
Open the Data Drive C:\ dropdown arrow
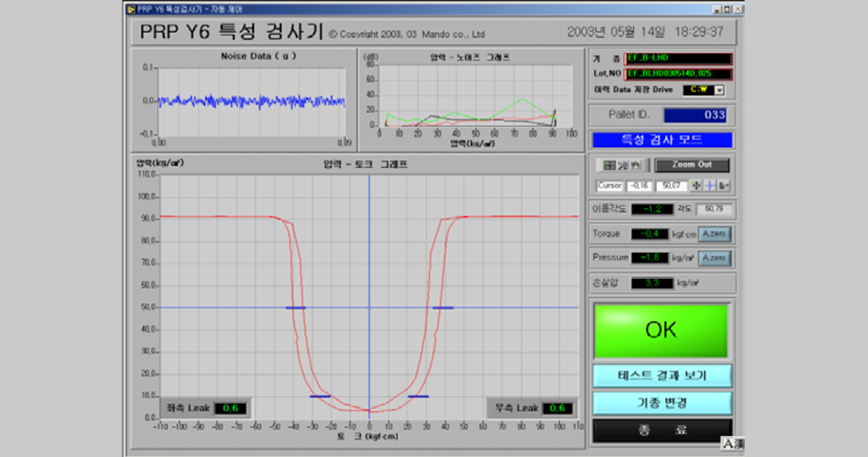(x=719, y=90)
